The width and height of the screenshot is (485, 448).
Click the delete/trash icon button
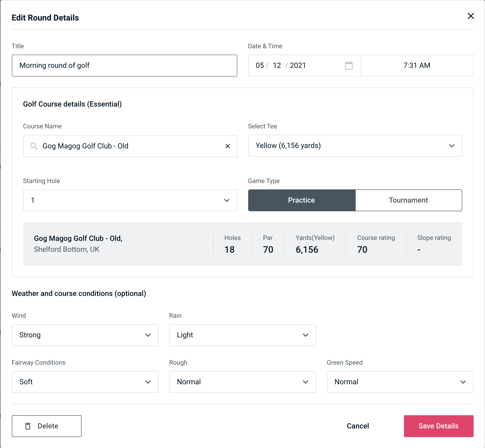(29, 426)
